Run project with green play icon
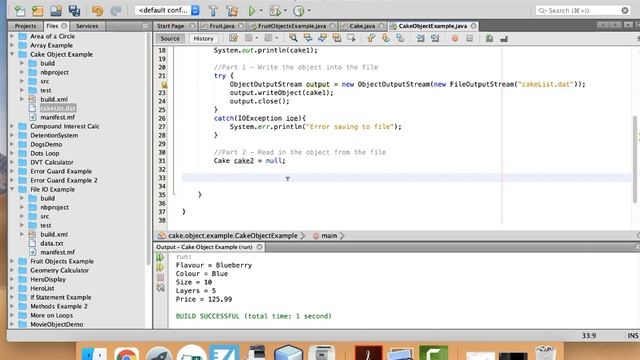The image size is (640, 360). 252,11
